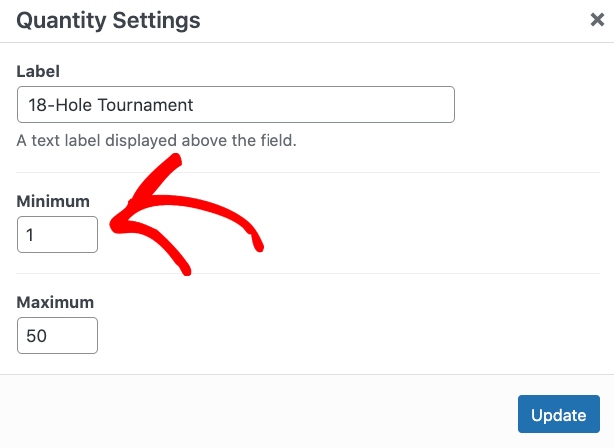Focus the Maximum number input field
The width and height of the screenshot is (614, 448).
(x=57, y=336)
